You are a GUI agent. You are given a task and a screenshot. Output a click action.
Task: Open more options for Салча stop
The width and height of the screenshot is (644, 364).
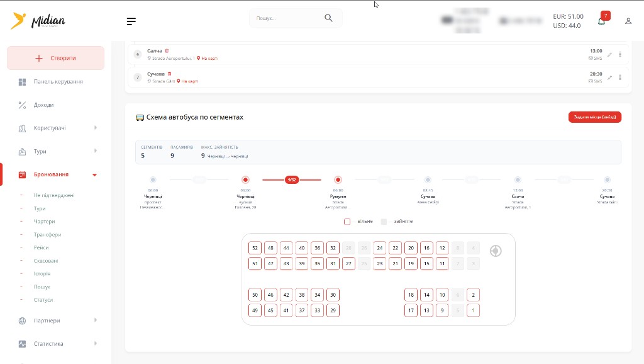620,54
